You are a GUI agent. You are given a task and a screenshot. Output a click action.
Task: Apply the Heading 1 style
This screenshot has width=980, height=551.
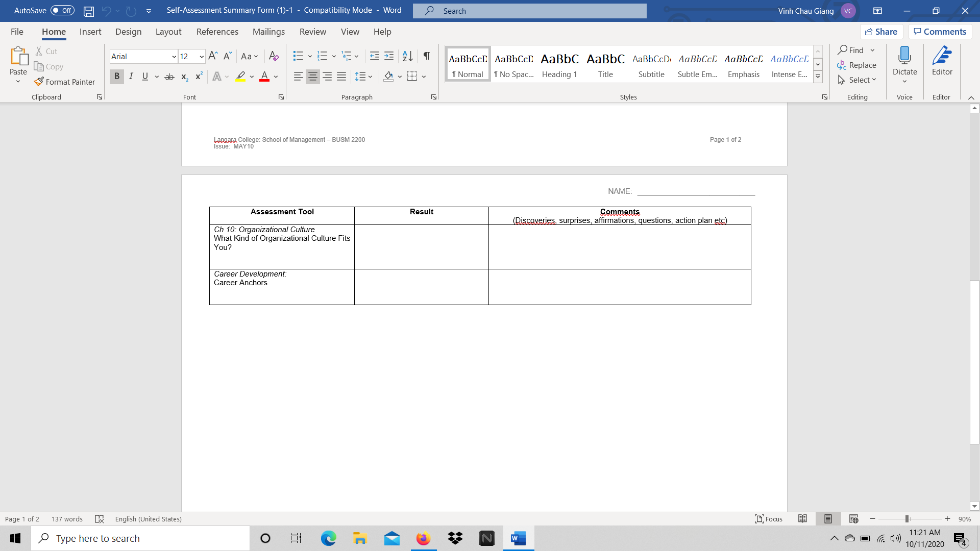click(559, 64)
